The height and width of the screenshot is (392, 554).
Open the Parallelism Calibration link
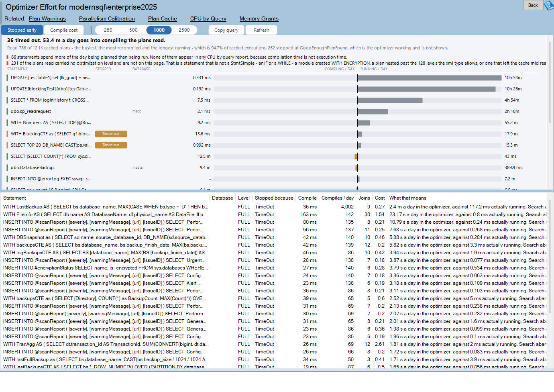107,18
